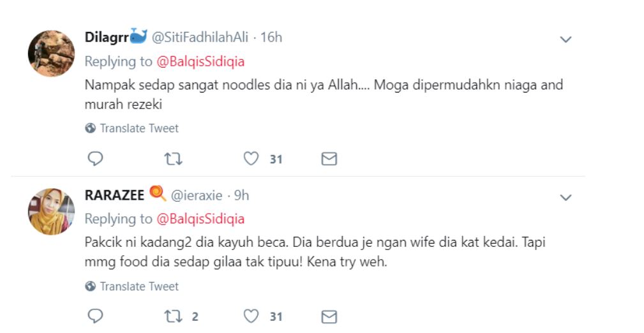This screenshot has height=333, width=644.
Task: Retweet Dilagrr's noodles tweet
Action: click(174, 159)
